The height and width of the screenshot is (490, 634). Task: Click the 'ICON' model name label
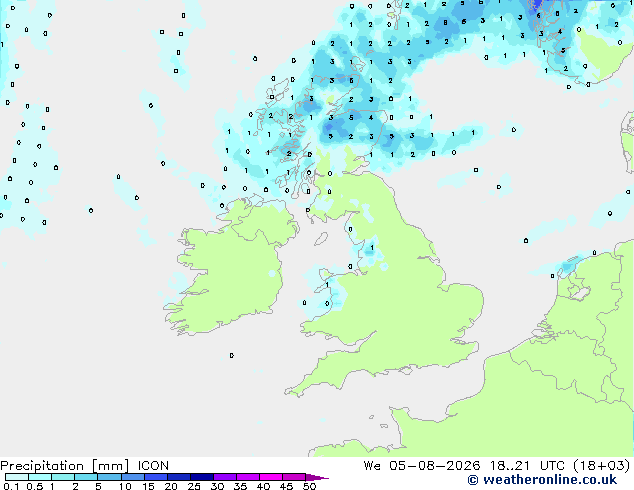(153, 466)
